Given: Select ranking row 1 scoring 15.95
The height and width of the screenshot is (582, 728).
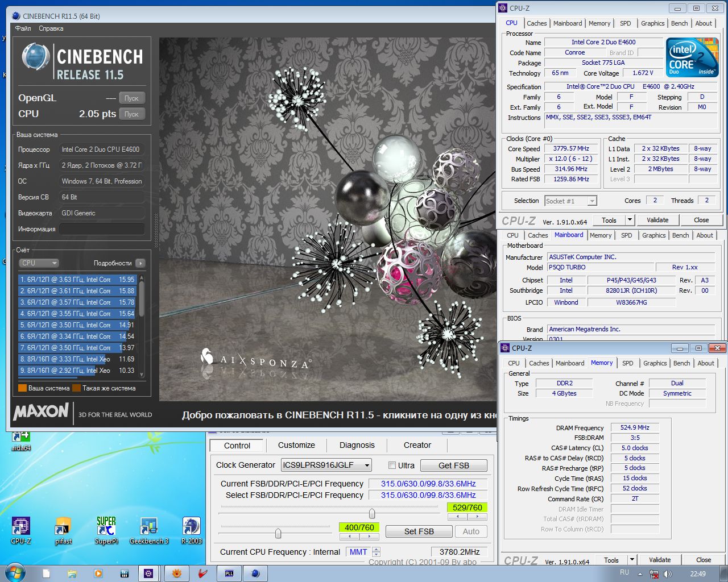Looking at the screenshot, I should coord(78,280).
